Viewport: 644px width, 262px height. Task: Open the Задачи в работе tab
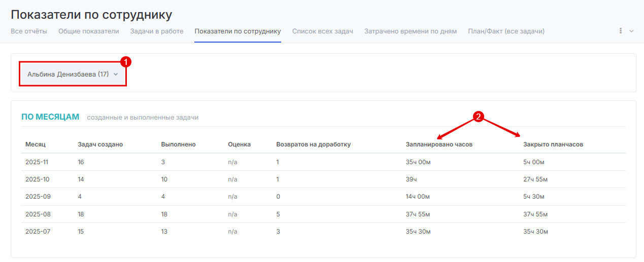click(x=156, y=31)
